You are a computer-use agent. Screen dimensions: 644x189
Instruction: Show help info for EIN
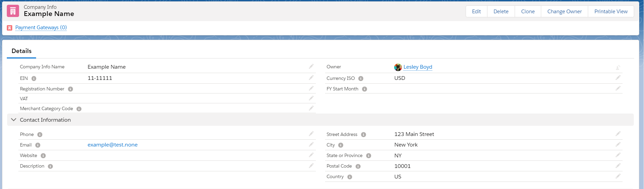34,79
